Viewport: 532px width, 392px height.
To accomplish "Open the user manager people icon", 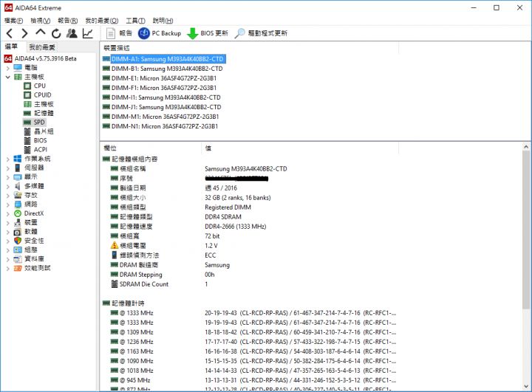I will 72,33.
